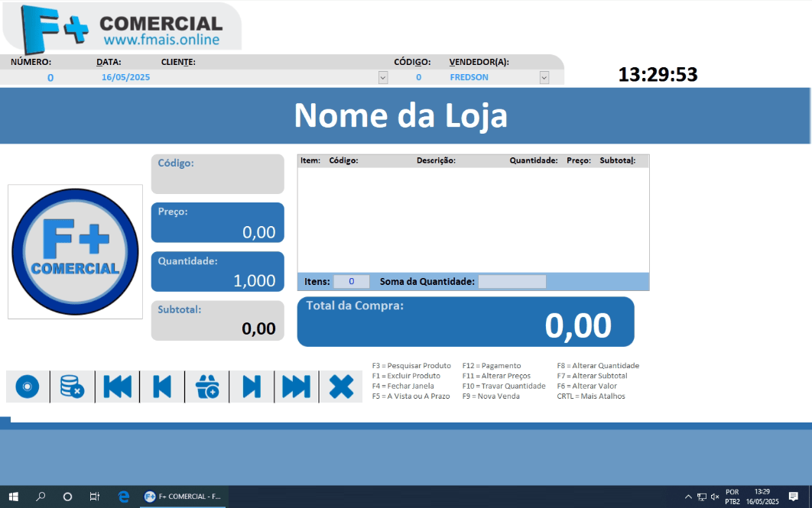The height and width of the screenshot is (508, 812).
Task: Expand the Cliente dropdown arrow
Action: (383, 77)
